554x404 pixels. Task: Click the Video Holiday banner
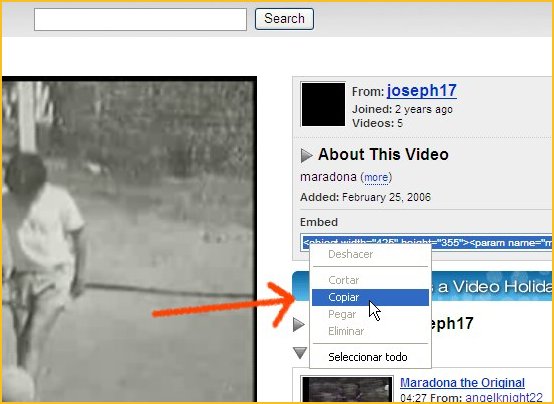tap(491, 286)
